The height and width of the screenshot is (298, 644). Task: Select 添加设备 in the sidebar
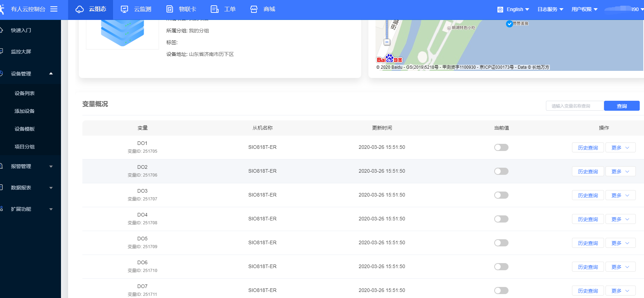[x=25, y=111]
